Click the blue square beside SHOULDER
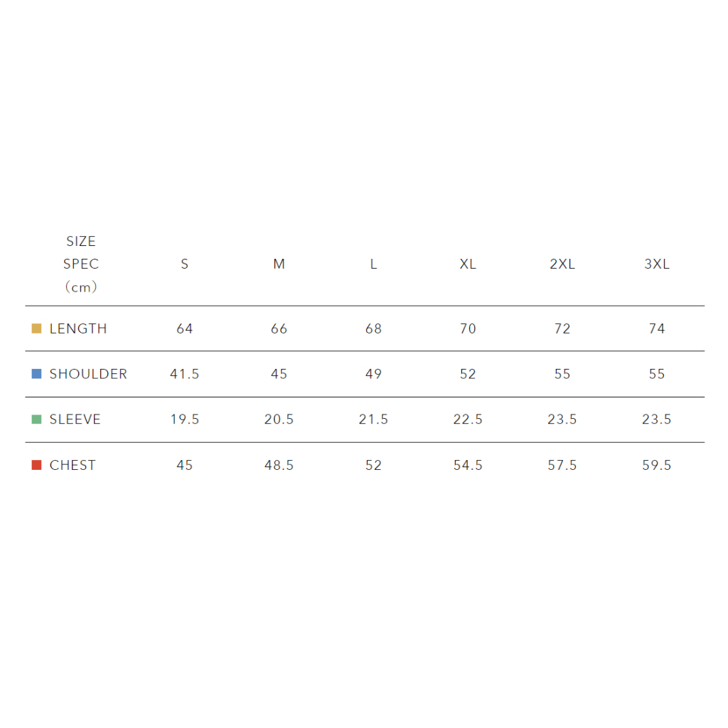 tap(37, 374)
